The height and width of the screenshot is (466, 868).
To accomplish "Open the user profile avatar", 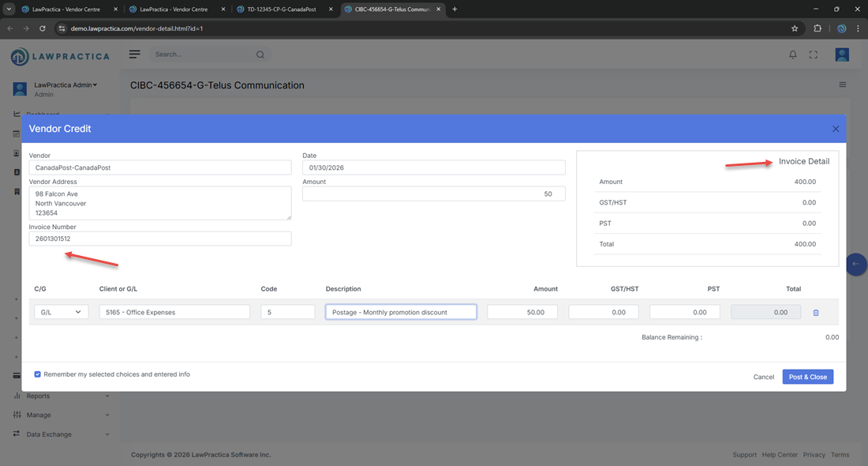I will point(842,54).
